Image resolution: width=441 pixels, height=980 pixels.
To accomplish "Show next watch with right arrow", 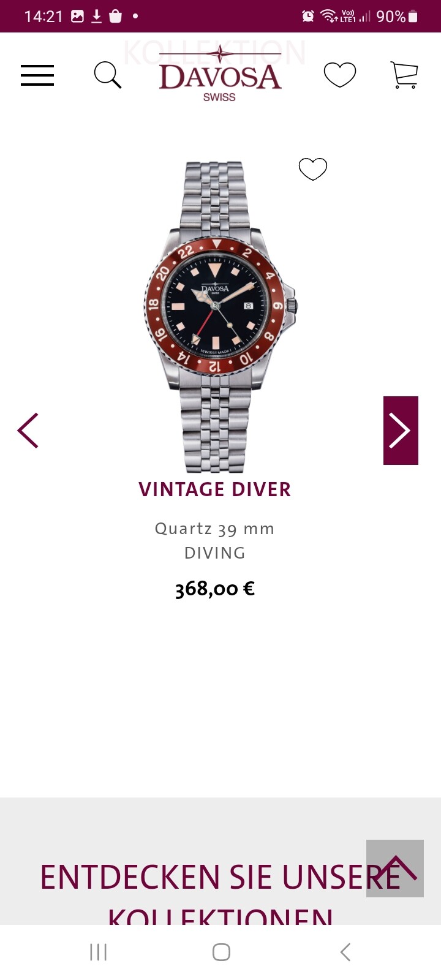I will coord(401,431).
